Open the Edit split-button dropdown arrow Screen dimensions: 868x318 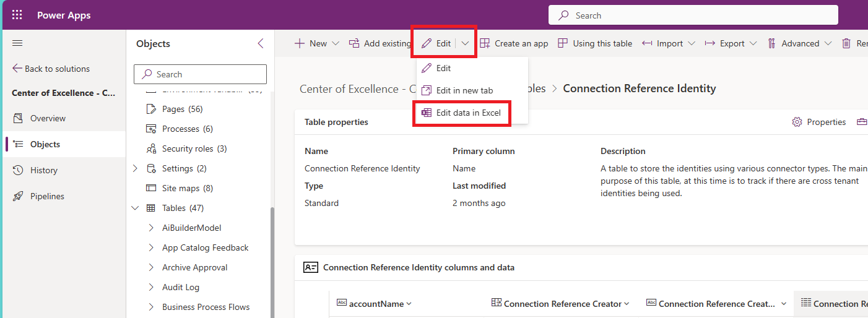tap(465, 43)
